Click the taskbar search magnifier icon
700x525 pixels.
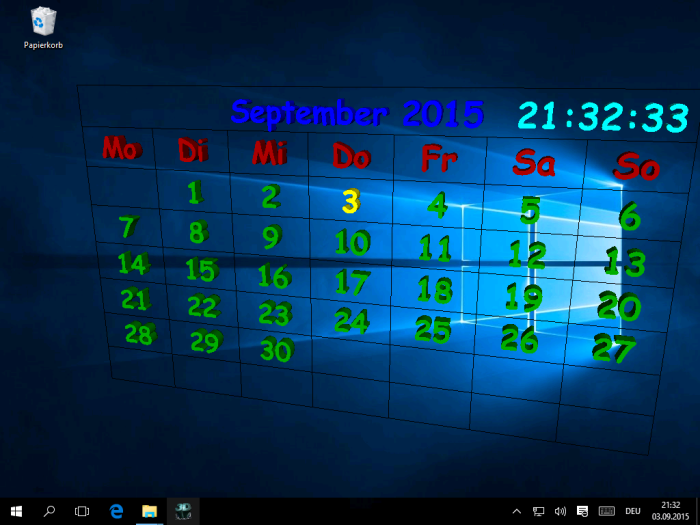point(49,511)
